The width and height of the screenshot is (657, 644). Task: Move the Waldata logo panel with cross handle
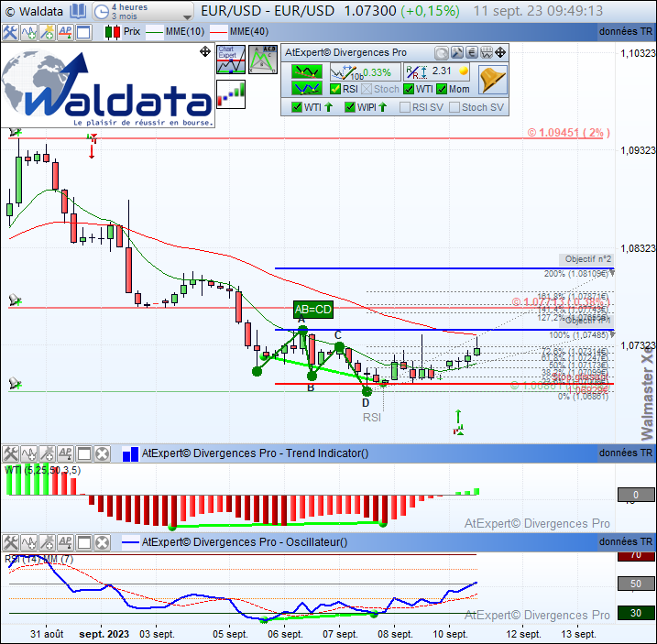[x=205, y=51]
